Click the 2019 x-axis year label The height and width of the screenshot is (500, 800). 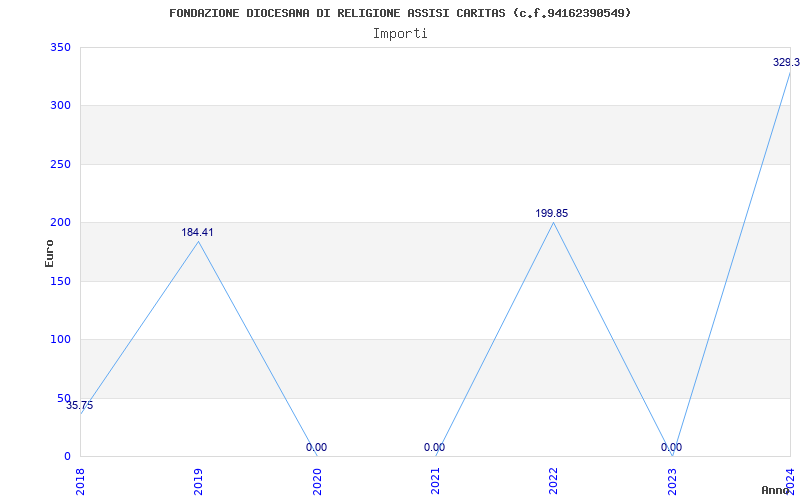(x=198, y=482)
